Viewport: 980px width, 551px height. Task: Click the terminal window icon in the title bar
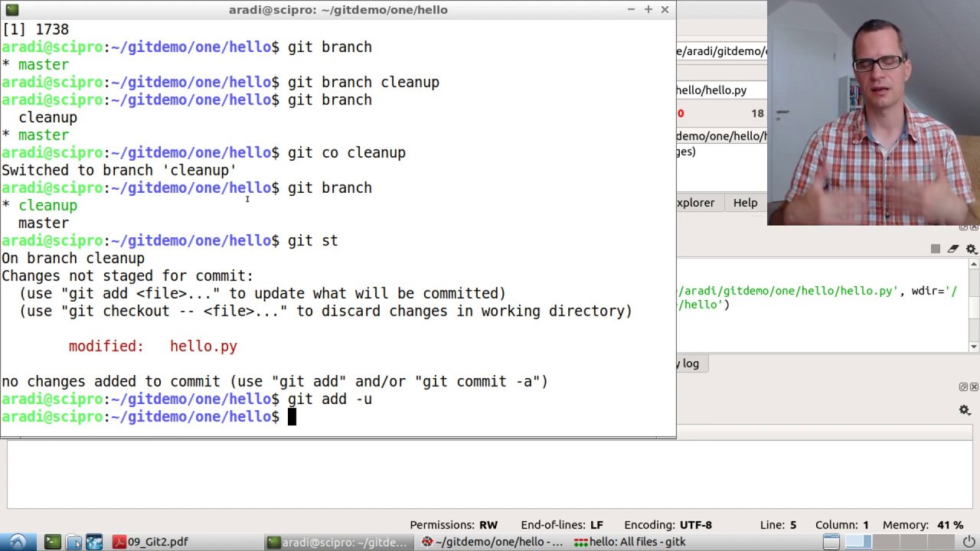[11, 9]
